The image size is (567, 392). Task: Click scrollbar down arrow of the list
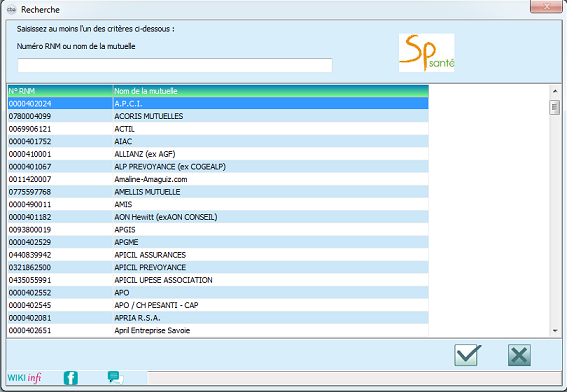pos(555,331)
